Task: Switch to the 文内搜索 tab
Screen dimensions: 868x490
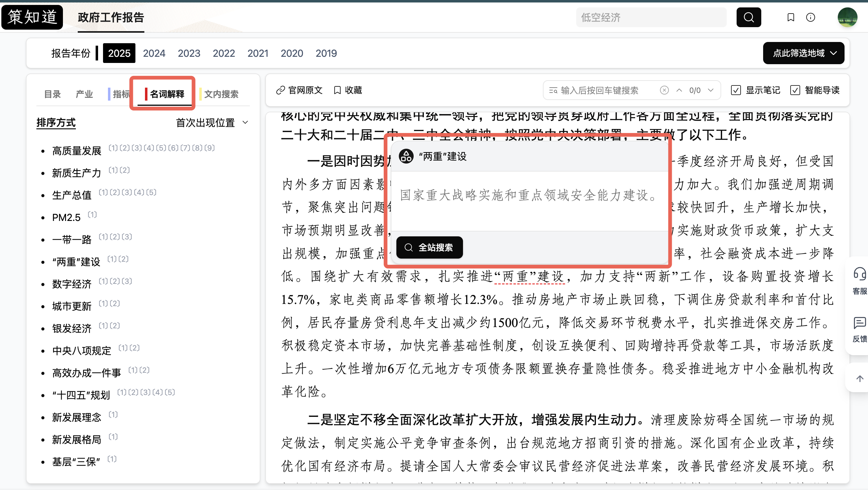Action: pos(222,94)
